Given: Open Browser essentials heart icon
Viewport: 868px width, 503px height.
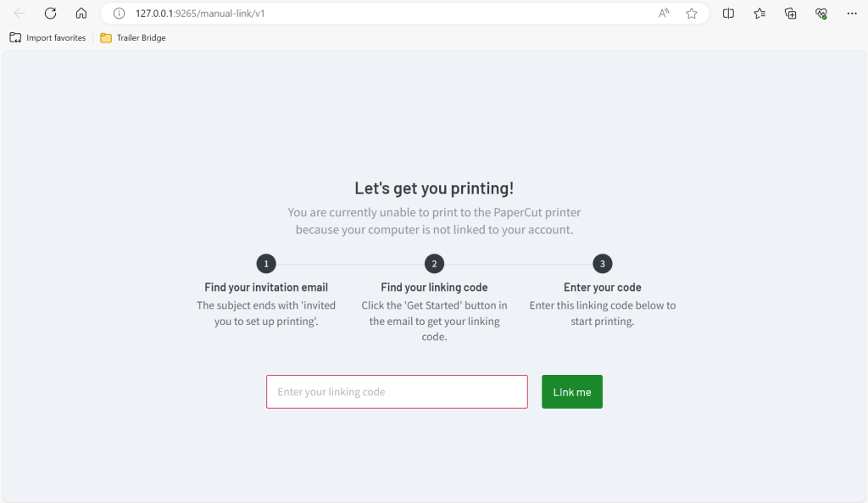Looking at the screenshot, I should click(x=821, y=14).
